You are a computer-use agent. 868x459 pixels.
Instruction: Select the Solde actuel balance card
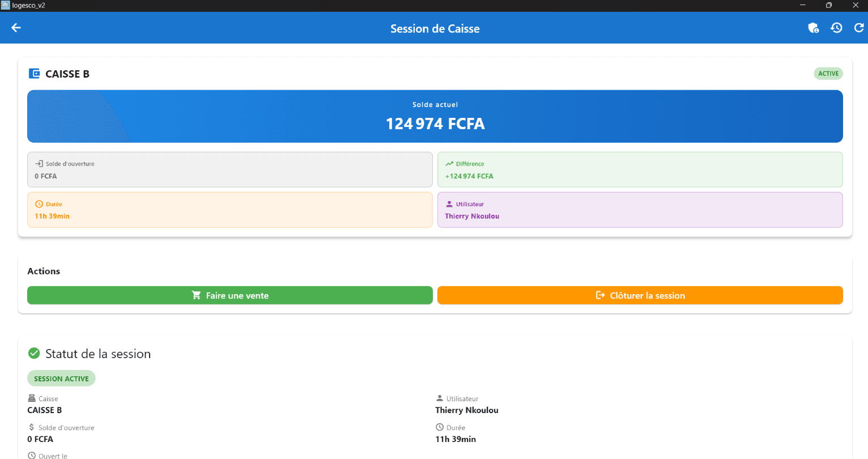435,116
